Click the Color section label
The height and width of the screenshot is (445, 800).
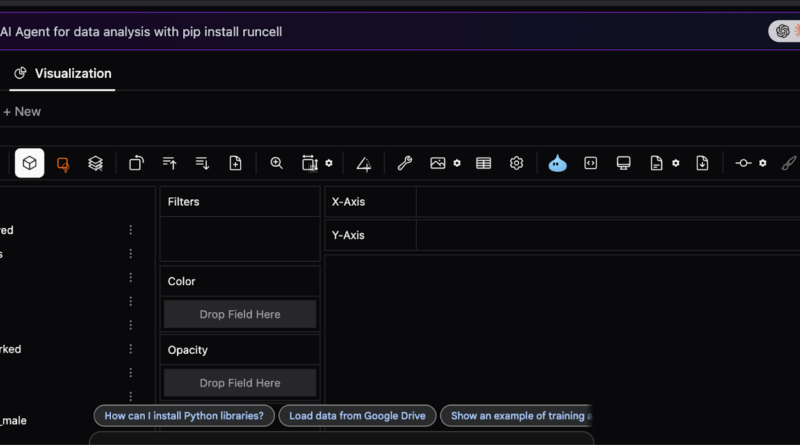[182, 281]
